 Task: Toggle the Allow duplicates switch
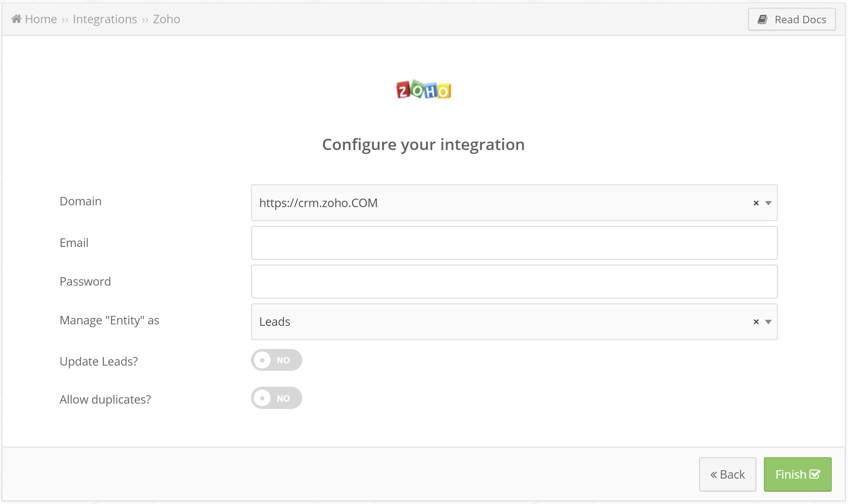[276, 398]
